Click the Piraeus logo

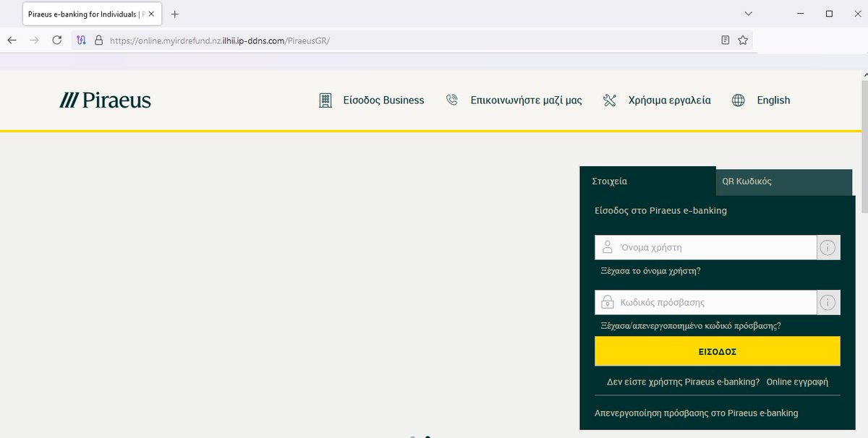click(x=106, y=100)
